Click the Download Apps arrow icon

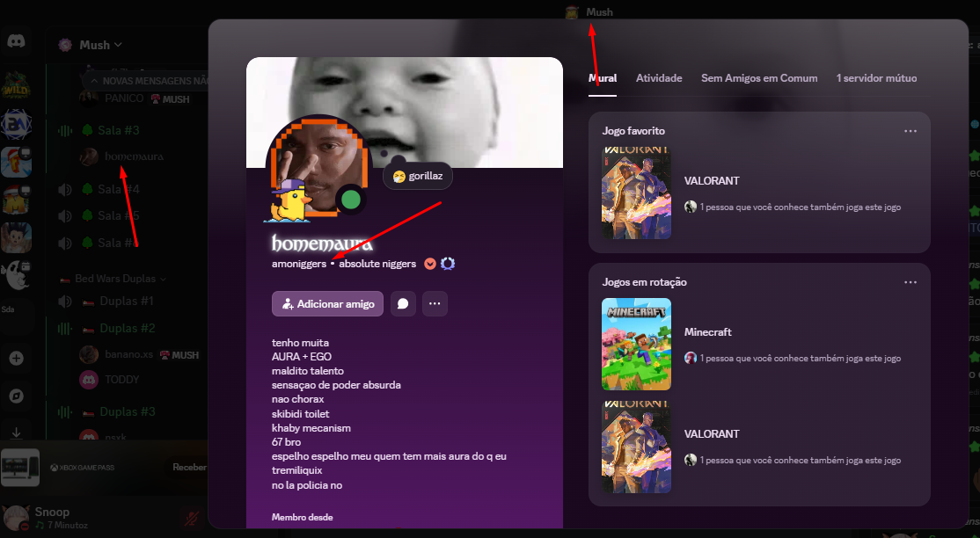click(16, 432)
